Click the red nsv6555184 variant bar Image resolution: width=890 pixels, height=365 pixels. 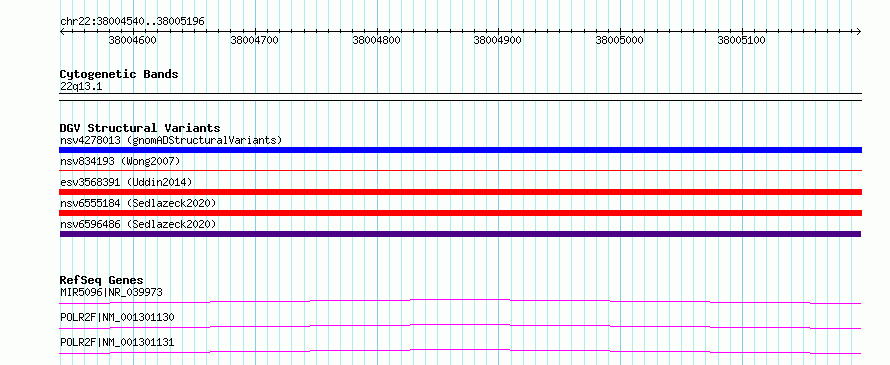(460, 213)
